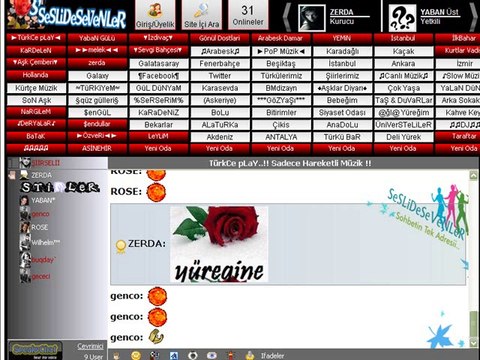
Task: Open the red rose yüreğine image
Action: point(219,244)
